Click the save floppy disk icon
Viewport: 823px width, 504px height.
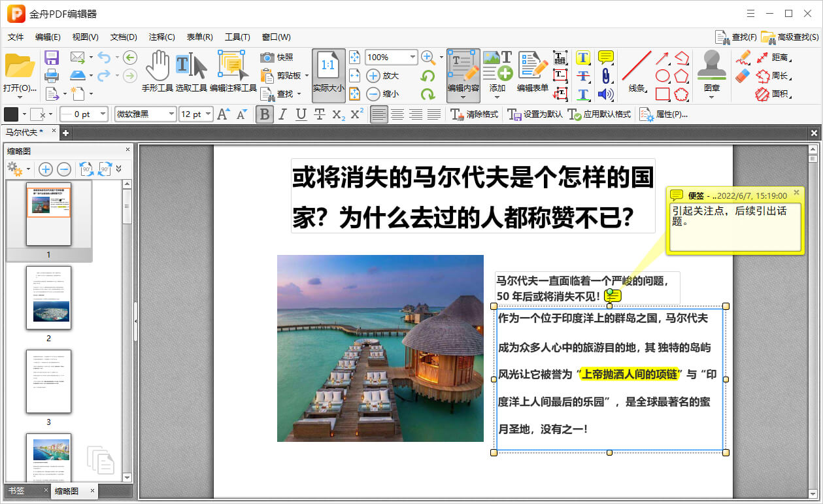pos(52,58)
